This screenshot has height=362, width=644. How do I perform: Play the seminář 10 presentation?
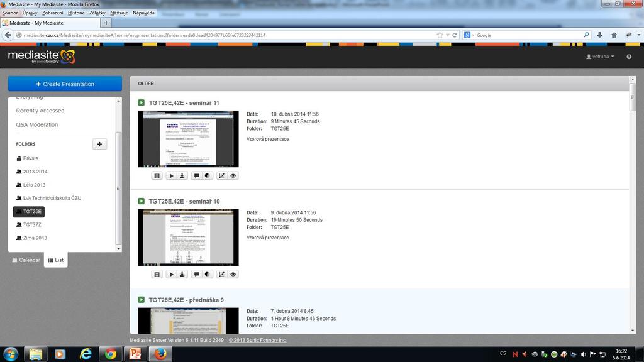coord(171,274)
